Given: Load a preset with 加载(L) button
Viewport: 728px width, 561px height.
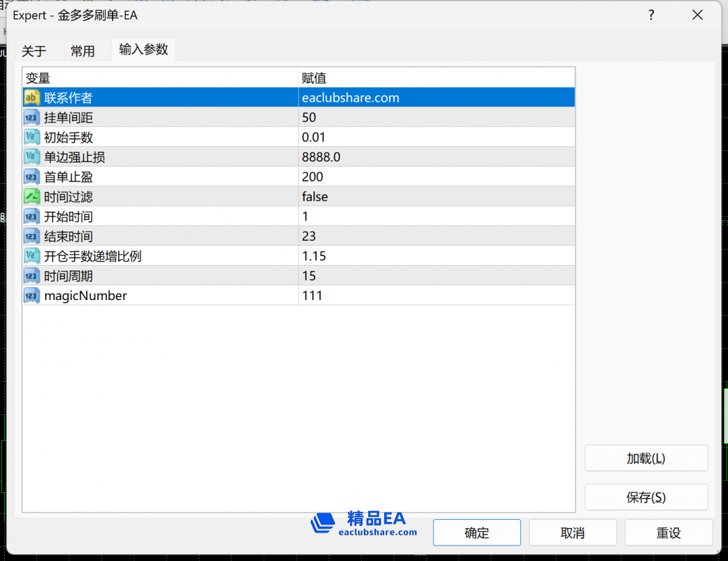Looking at the screenshot, I should pos(646,459).
